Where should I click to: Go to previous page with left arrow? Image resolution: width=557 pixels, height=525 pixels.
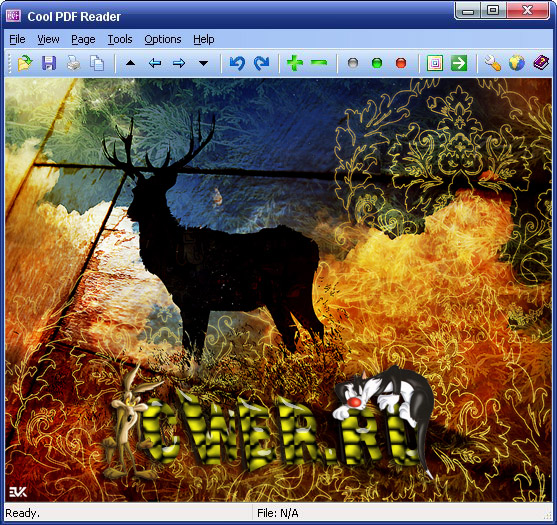(155, 64)
